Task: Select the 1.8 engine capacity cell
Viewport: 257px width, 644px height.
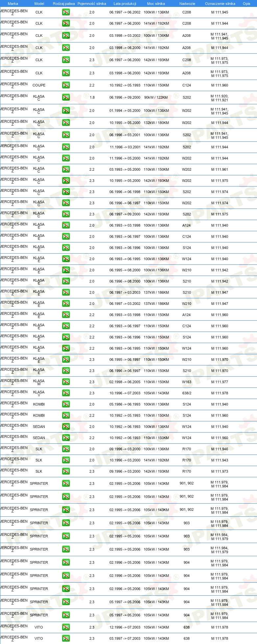Action: click(92, 97)
